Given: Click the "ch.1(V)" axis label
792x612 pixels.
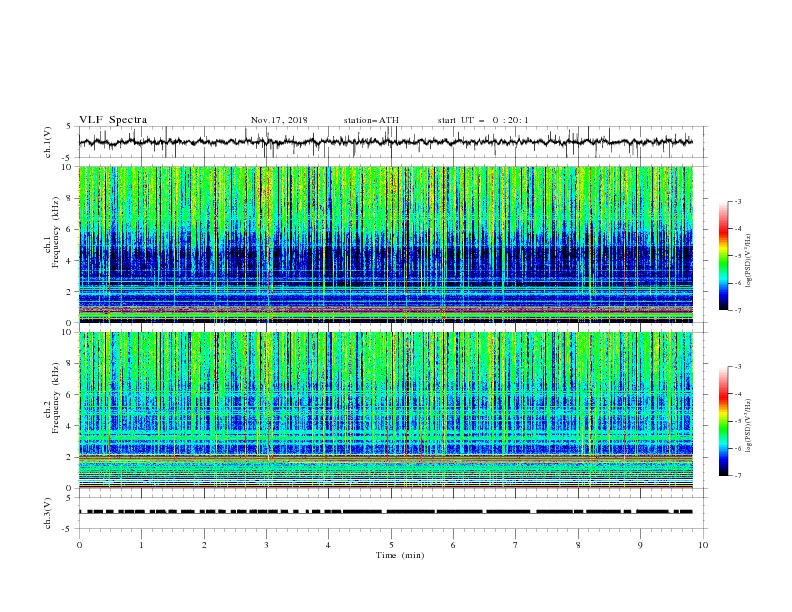Looking at the screenshot, I should [x=48, y=142].
